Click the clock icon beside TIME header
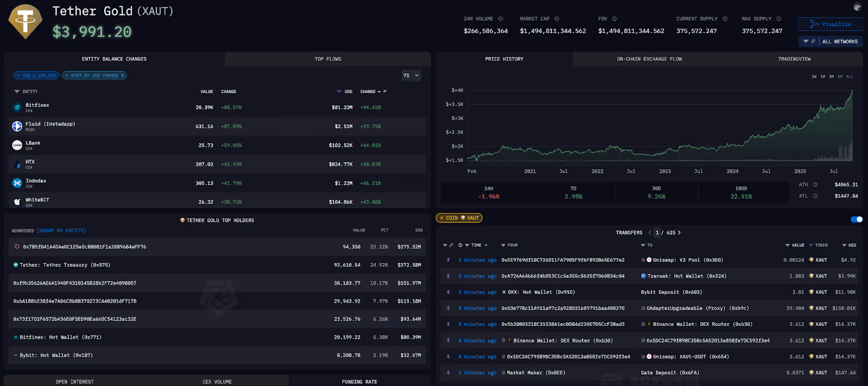 [460, 246]
